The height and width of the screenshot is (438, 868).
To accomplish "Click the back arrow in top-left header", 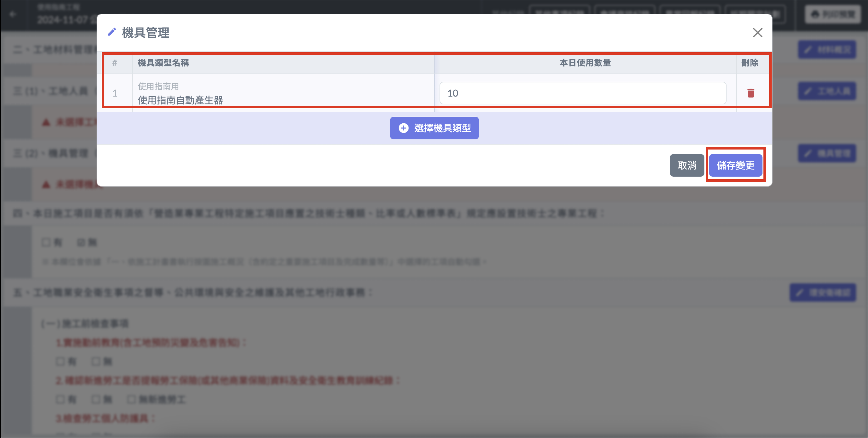I will (13, 14).
